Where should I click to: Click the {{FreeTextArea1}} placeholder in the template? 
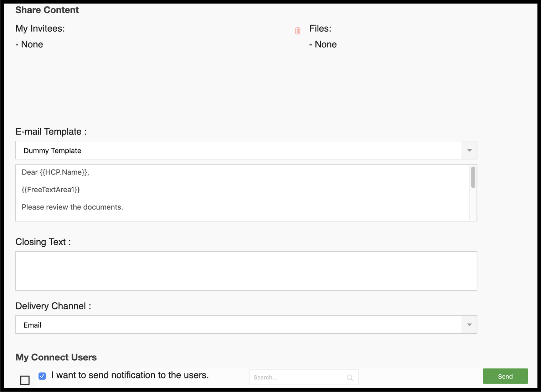(x=51, y=190)
